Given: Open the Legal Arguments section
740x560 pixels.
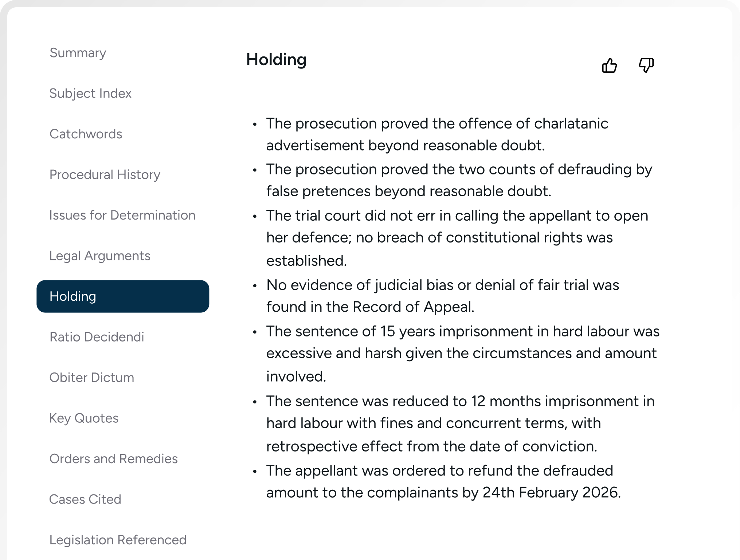Looking at the screenshot, I should [100, 256].
